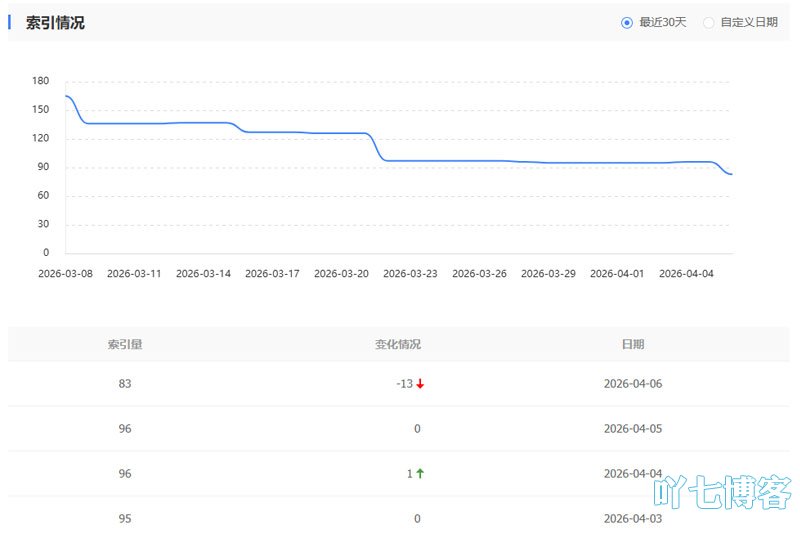Viewport: 800px width, 533px height.
Task: Click the 日期 column header
Action: 633,344
